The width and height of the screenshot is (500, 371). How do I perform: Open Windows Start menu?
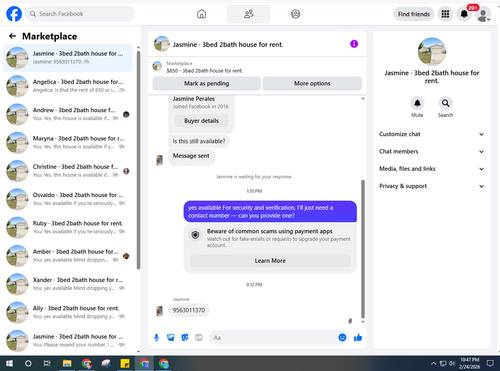coord(9,363)
